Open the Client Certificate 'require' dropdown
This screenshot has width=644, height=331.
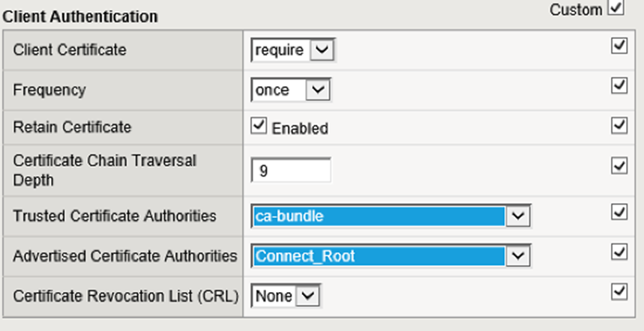[x=320, y=50]
